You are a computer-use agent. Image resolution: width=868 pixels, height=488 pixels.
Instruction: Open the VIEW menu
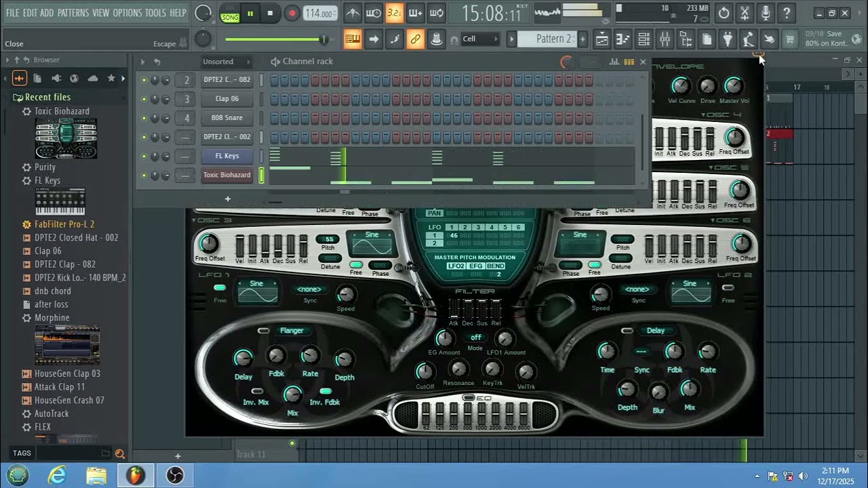[101, 13]
